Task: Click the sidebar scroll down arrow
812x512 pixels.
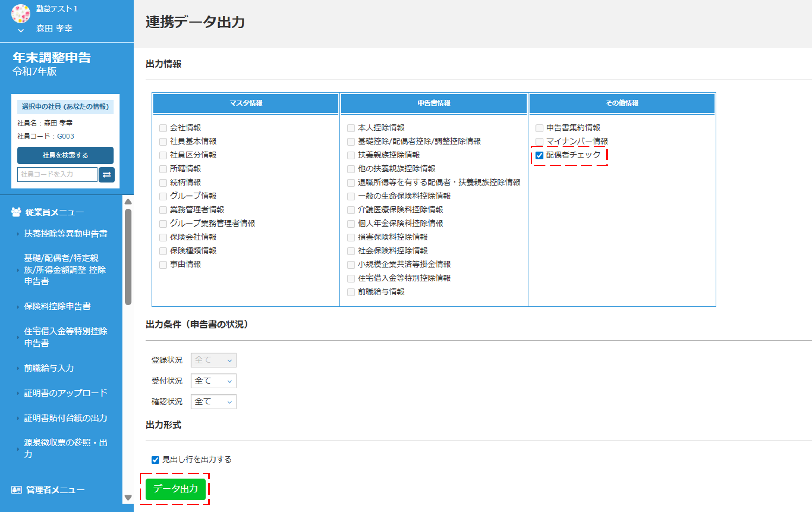Action: [x=128, y=498]
